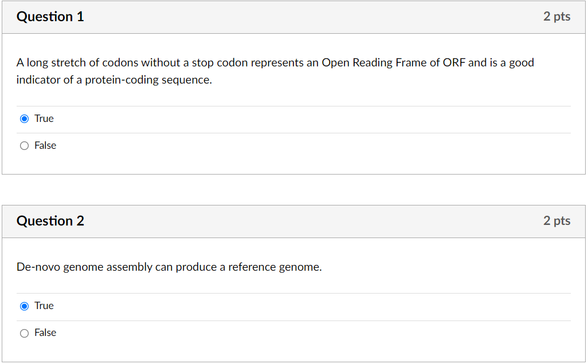This screenshot has width=588, height=364.
Task: Click the True label text under Question 2
Action: (x=44, y=306)
